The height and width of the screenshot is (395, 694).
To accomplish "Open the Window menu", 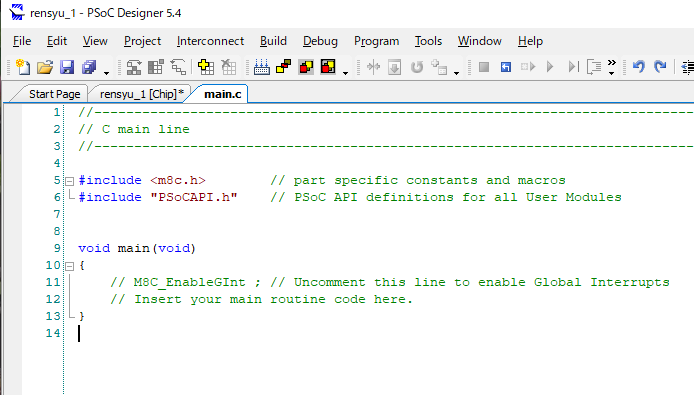I will click(x=480, y=41).
